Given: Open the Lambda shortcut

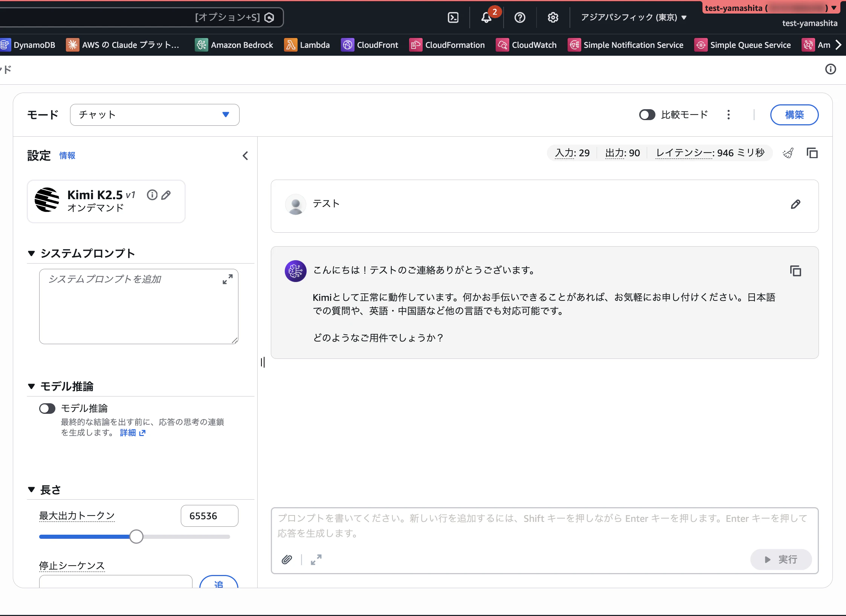Looking at the screenshot, I should (307, 45).
